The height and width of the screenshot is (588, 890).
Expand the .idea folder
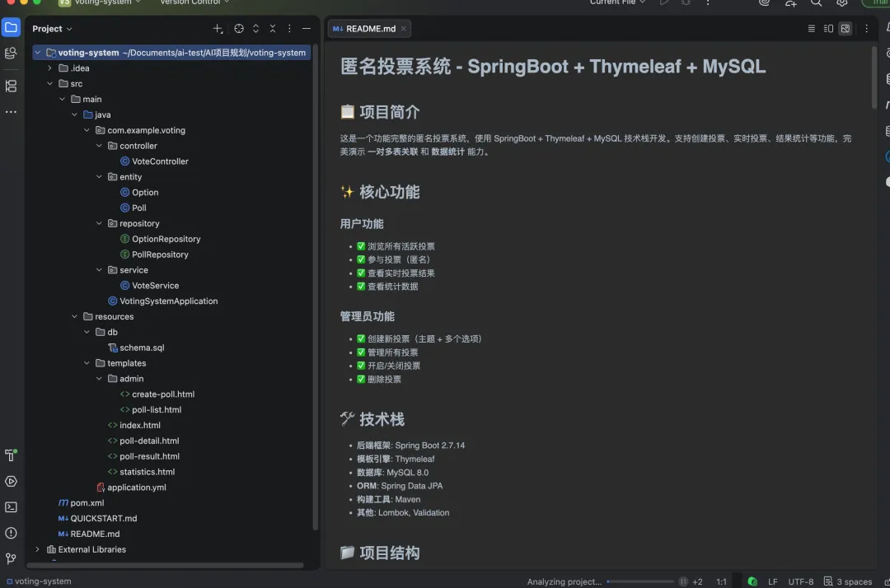click(50, 68)
